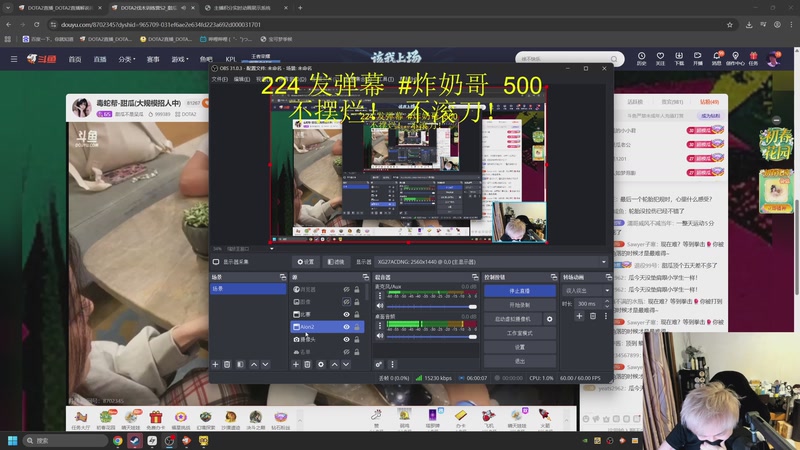Open the transition type dropdown

(586, 290)
